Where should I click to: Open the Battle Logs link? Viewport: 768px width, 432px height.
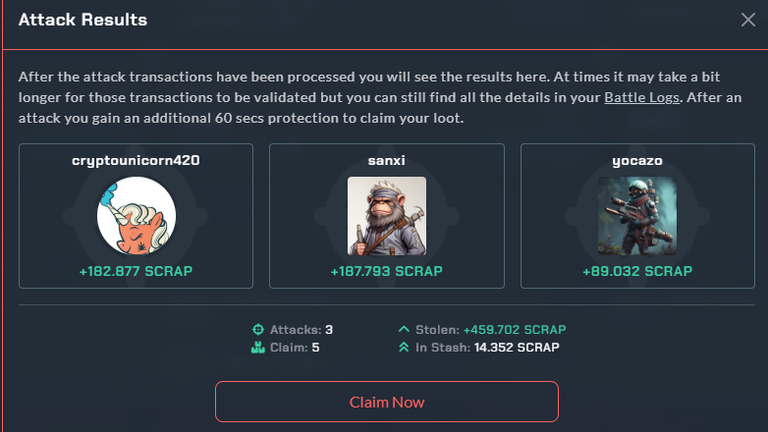[x=642, y=97]
